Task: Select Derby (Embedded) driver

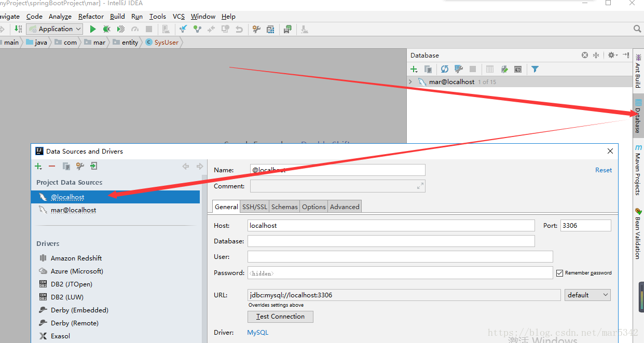Action: (79, 310)
